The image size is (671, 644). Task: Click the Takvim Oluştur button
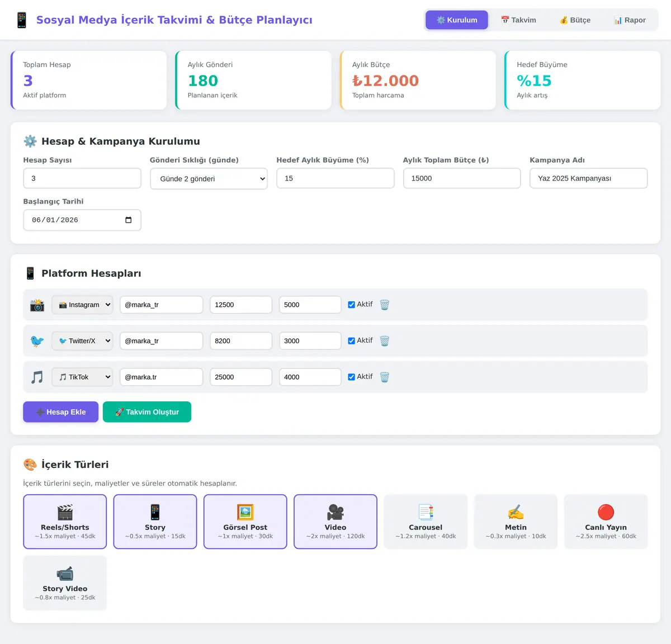tap(147, 412)
